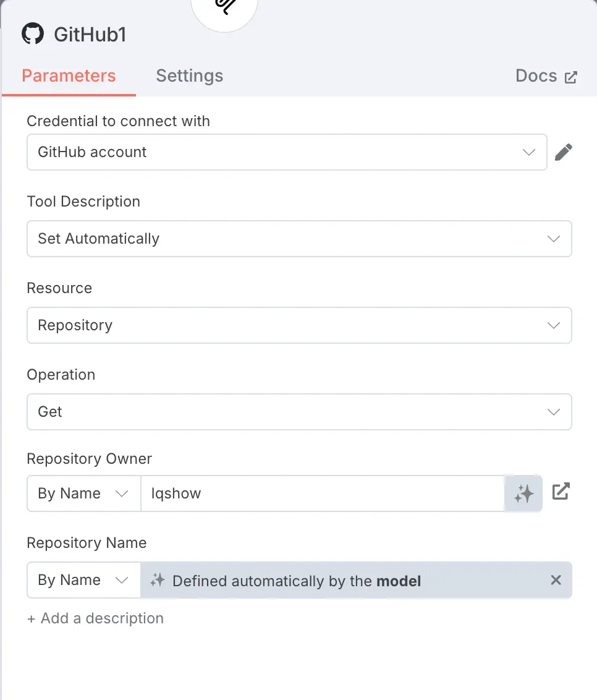Toggle AI sparkle button for Repository Owner
This screenshot has width=597, height=700.
[523, 493]
